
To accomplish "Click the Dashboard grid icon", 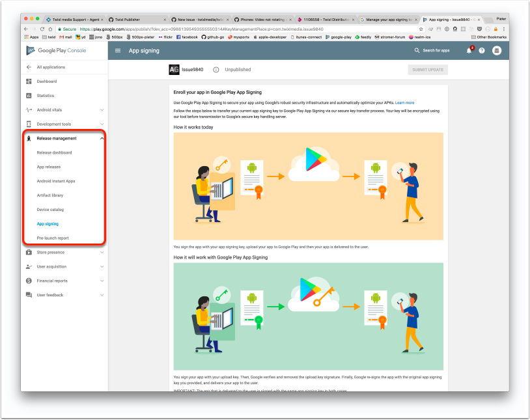I will click(x=29, y=81).
